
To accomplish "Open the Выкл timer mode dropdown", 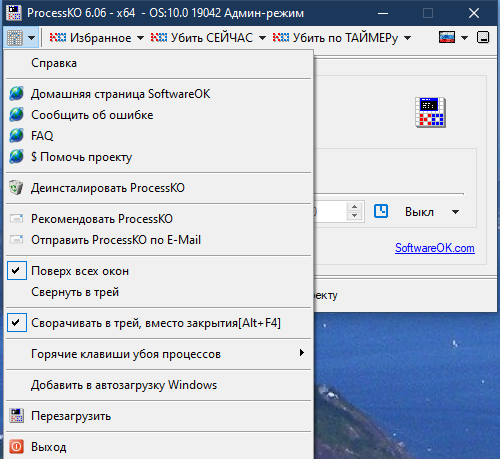I will (x=455, y=212).
